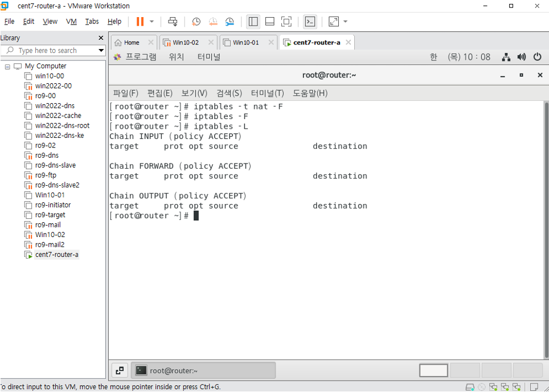Screen dimensions: 549x392
Task: Toggle the Library sidebar view icon
Action: point(253,22)
